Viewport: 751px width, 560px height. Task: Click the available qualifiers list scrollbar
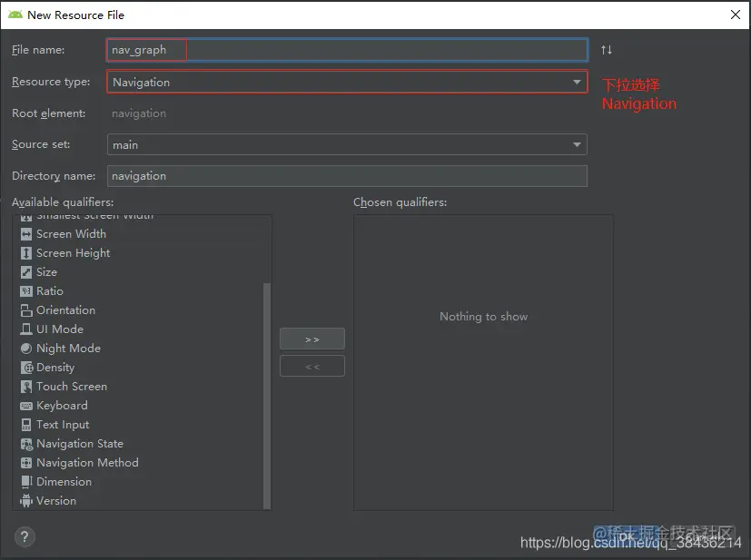(x=267, y=397)
